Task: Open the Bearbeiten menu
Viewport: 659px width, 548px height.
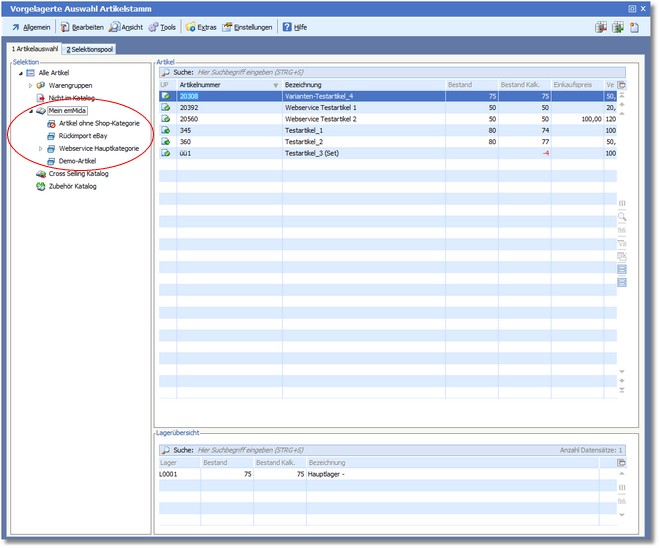Action: 85,27
